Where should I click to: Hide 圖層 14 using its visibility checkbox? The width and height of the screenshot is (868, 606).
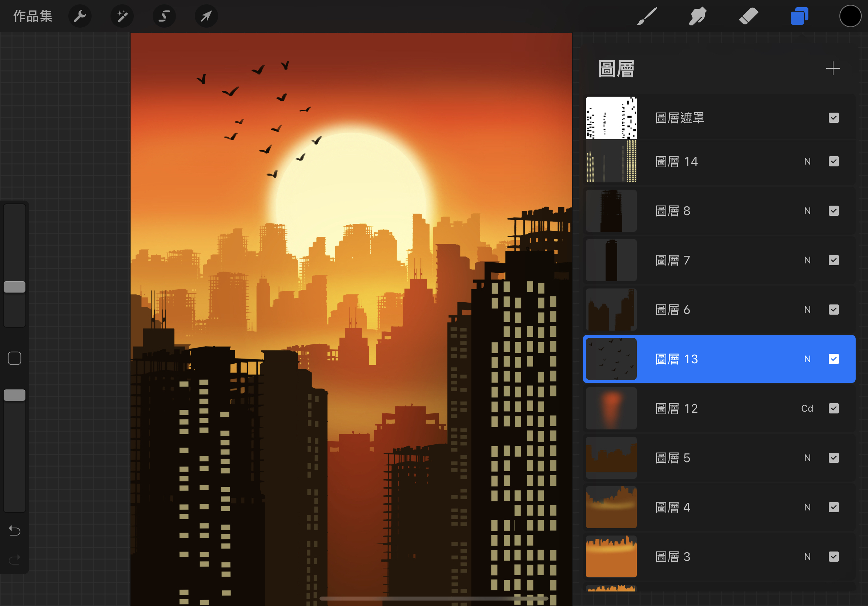point(833,162)
